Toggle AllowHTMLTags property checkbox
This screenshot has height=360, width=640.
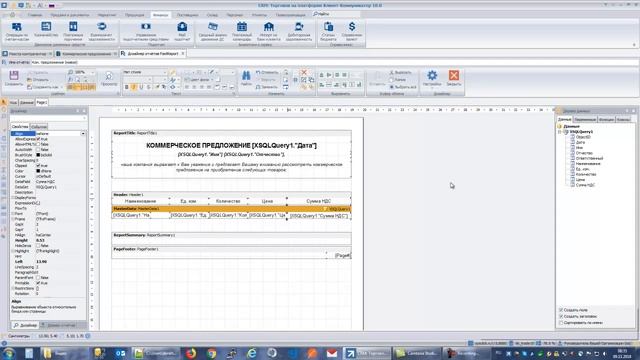[38, 144]
